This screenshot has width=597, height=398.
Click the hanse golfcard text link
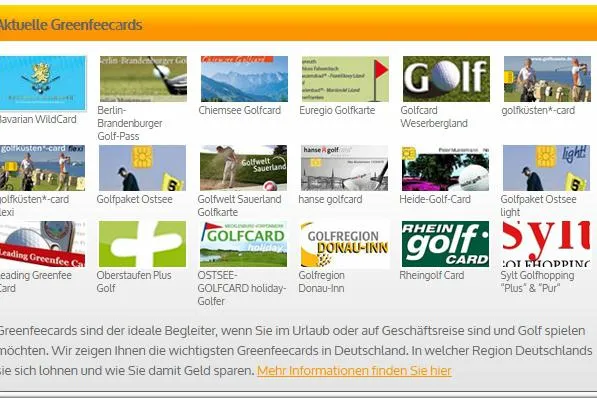(330, 199)
